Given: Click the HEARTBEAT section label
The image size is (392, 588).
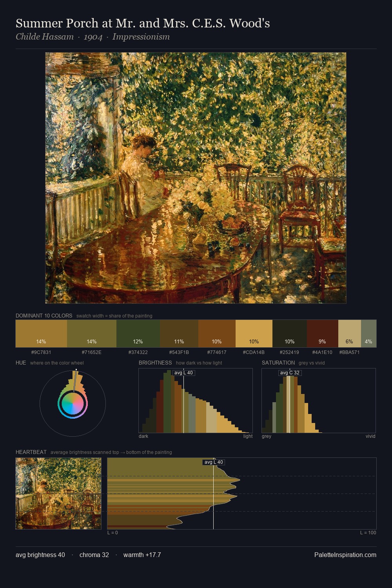Looking at the screenshot, I should (31, 452).
